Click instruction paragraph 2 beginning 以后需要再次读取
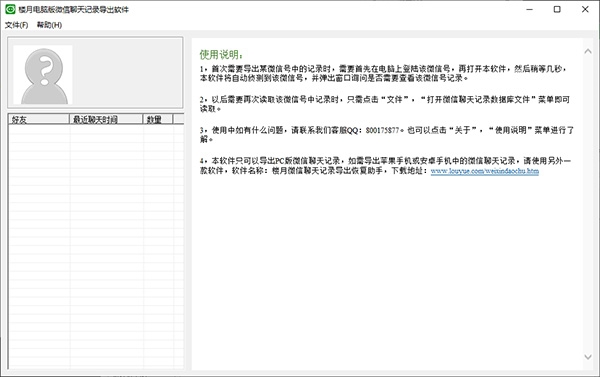600x377 pixels. (385, 104)
